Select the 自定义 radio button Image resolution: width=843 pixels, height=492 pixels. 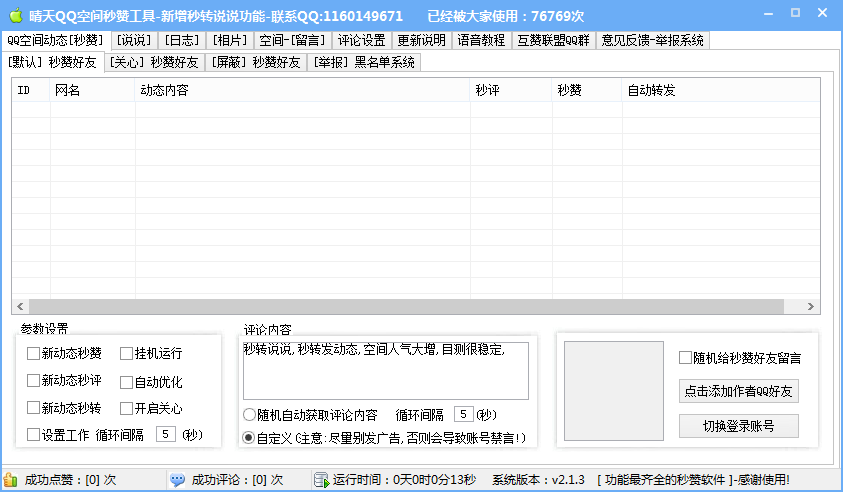249,438
